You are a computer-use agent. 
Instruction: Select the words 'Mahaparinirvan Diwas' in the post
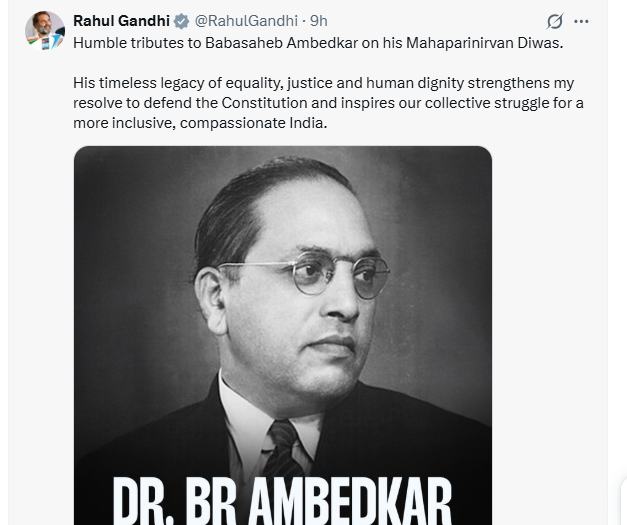click(482, 42)
